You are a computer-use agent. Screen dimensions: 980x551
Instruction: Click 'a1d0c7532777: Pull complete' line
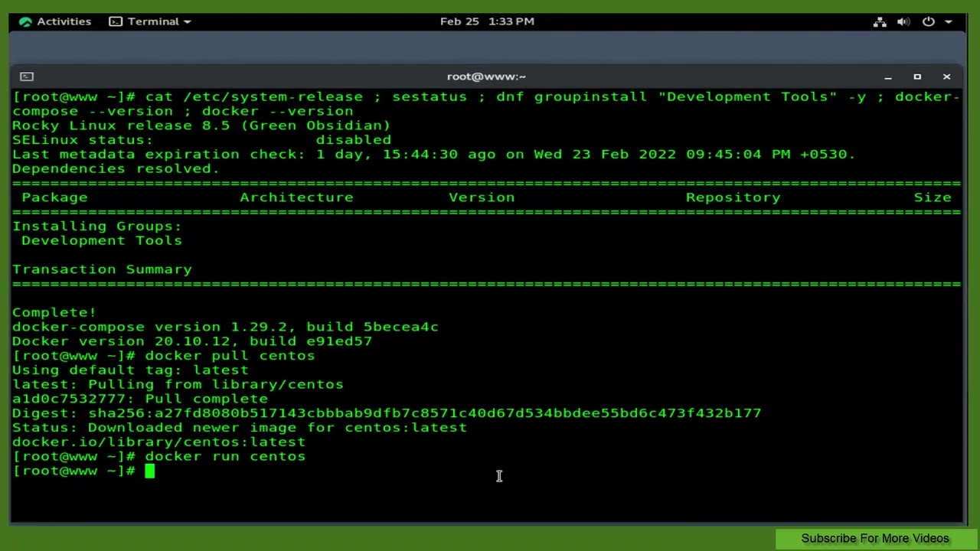(x=139, y=399)
